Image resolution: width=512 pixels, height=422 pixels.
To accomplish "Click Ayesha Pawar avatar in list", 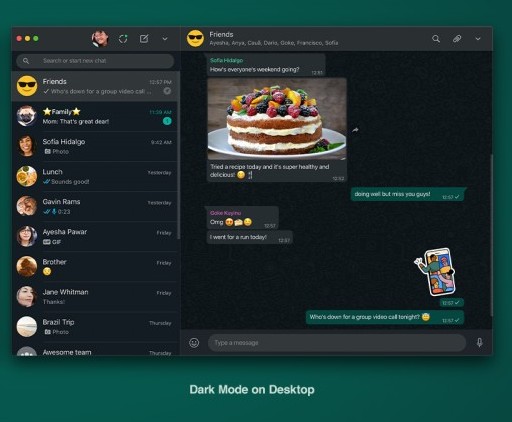I will [27, 236].
